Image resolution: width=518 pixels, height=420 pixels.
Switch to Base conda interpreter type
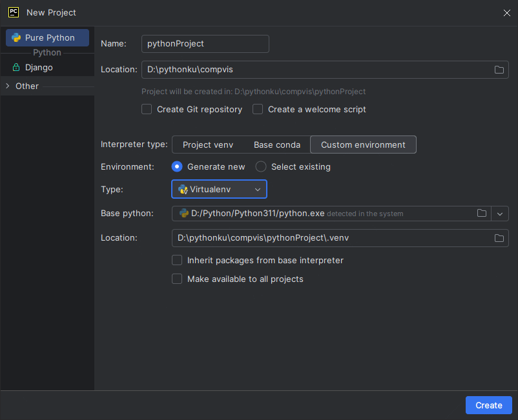tap(277, 145)
